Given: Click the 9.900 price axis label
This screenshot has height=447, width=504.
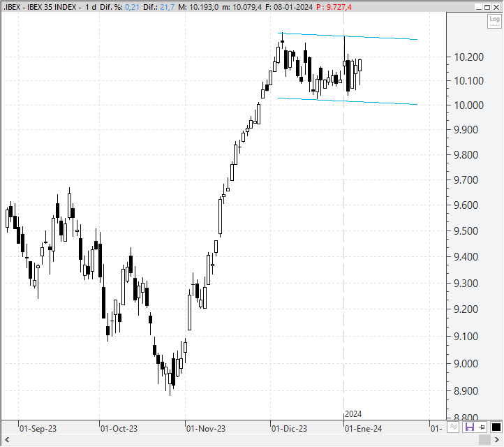Looking at the screenshot, I should coord(466,130).
